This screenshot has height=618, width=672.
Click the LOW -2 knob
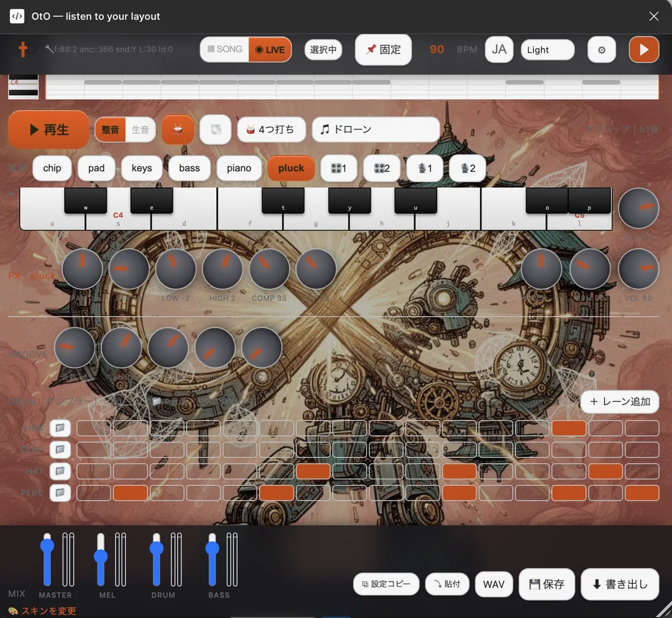[x=176, y=269]
